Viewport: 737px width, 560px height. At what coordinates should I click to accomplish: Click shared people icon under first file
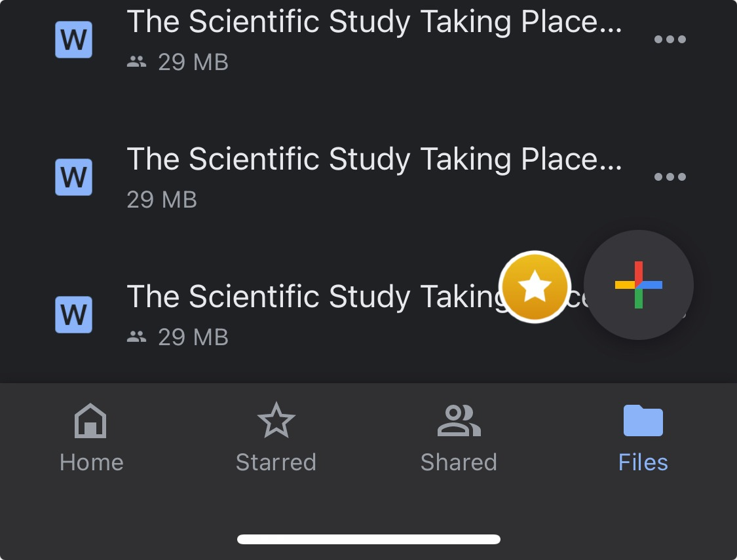coord(137,62)
